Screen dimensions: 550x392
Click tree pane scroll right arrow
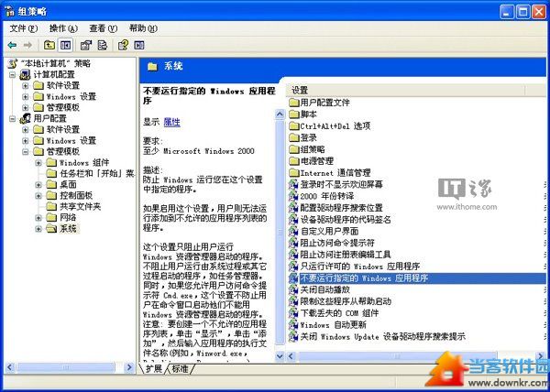click(129, 367)
